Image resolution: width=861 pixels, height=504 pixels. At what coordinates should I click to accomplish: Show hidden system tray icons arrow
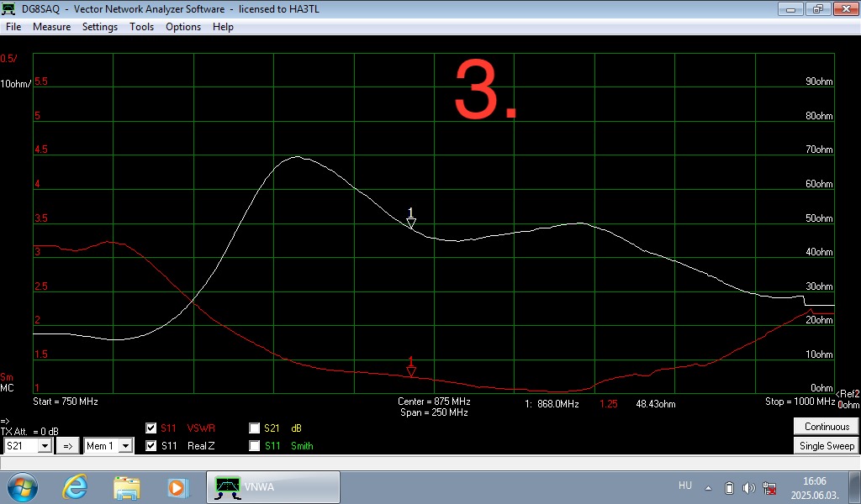tap(708, 487)
